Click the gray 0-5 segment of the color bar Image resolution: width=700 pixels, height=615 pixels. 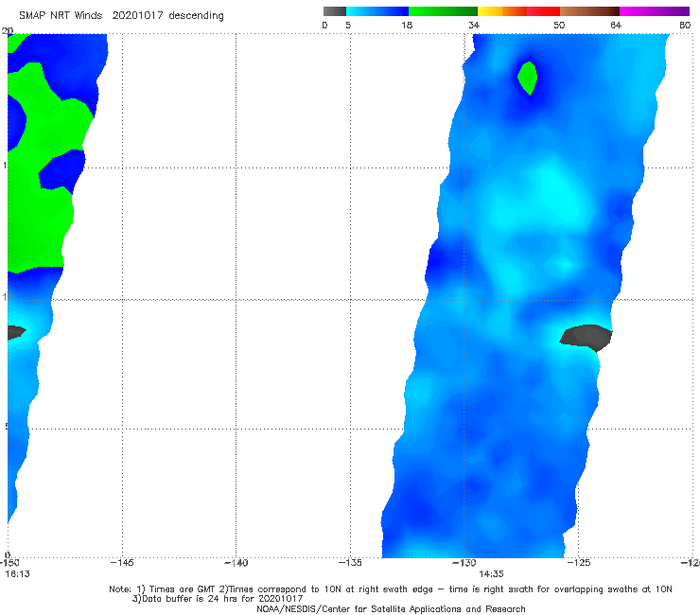point(335,11)
